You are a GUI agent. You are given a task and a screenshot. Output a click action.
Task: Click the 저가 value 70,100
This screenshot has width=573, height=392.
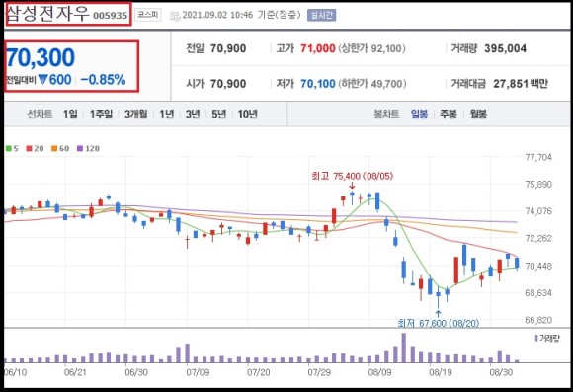[317, 84]
